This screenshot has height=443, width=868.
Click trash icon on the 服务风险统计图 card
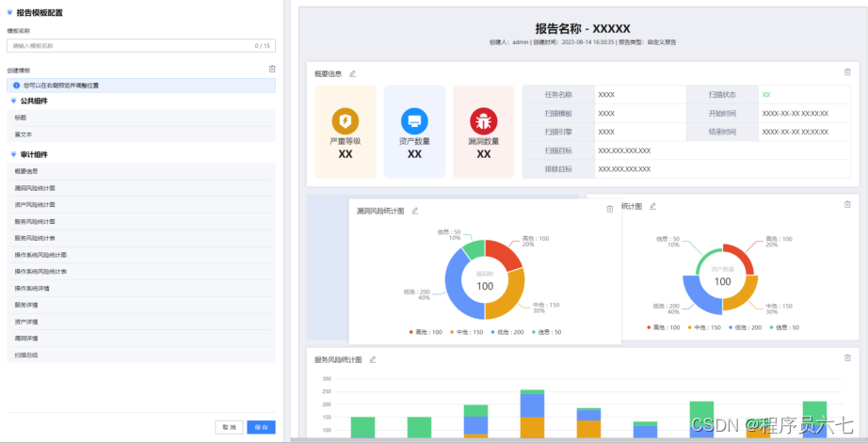tap(847, 357)
